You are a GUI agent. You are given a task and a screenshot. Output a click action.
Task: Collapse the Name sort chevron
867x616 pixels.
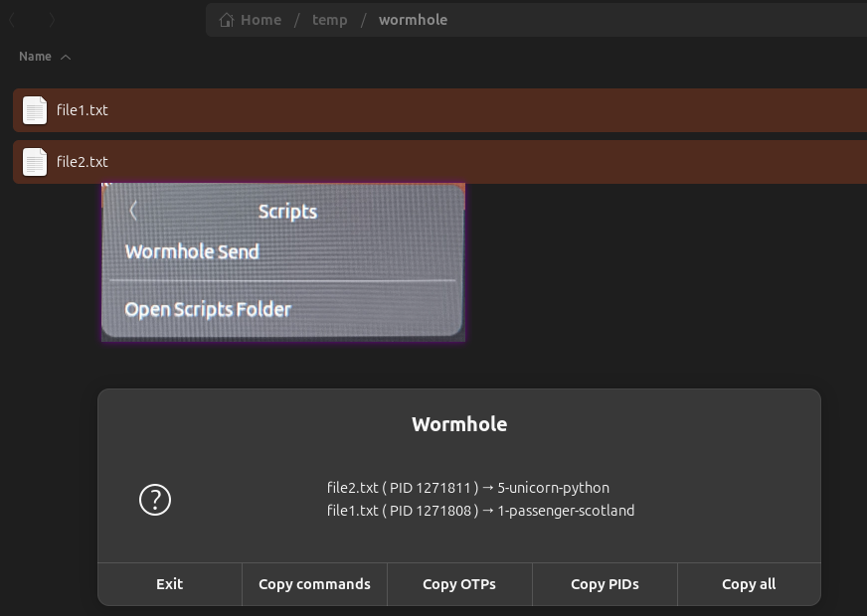point(66,57)
